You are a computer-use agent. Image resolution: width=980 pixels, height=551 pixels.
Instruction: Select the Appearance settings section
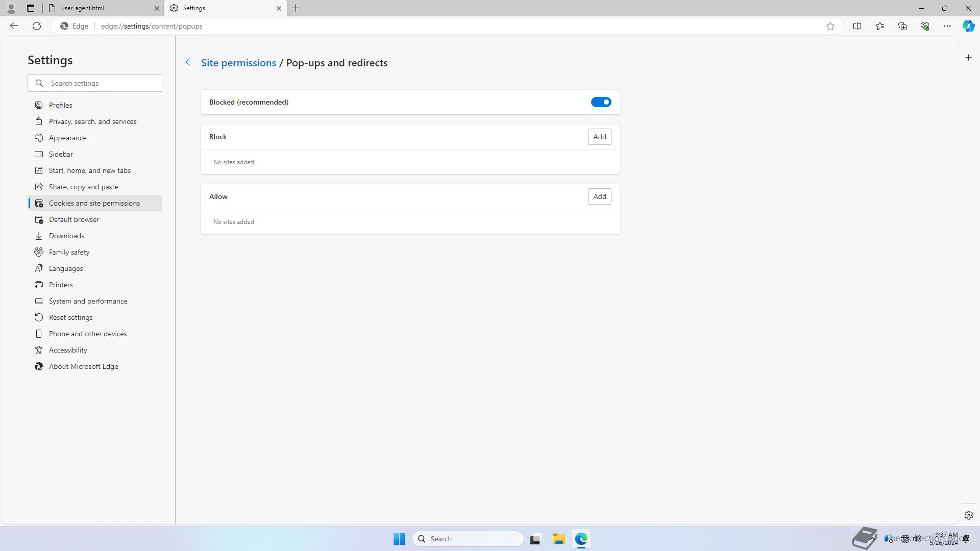click(x=67, y=138)
